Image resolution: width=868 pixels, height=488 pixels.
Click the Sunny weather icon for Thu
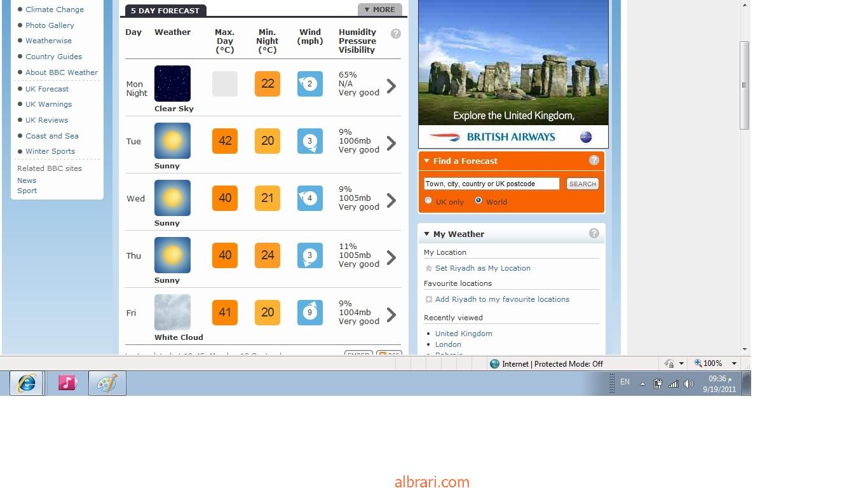172,255
